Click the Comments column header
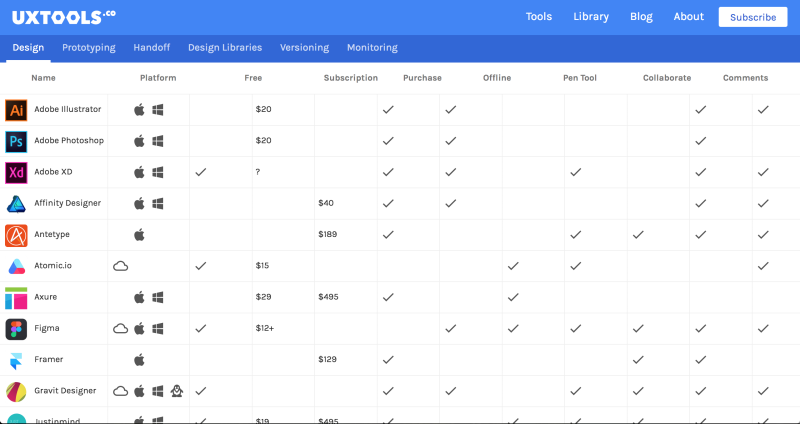The height and width of the screenshot is (424, 800). click(745, 78)
